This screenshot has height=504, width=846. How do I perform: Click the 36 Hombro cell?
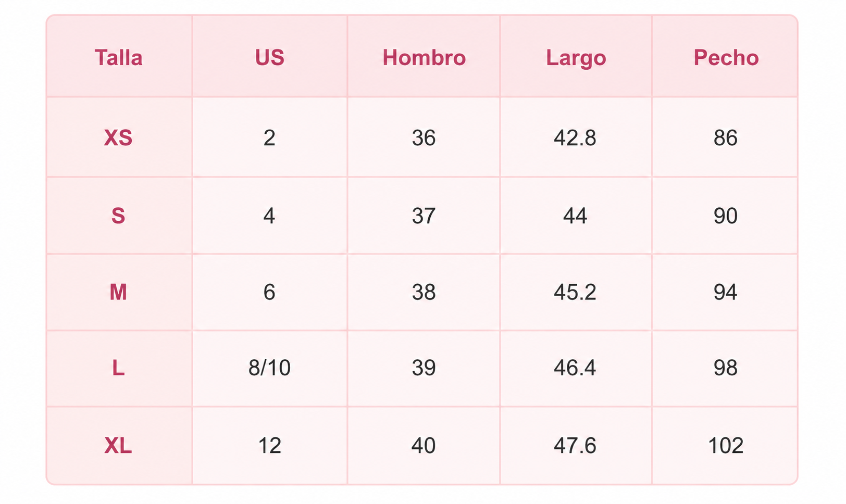(424, 138)
